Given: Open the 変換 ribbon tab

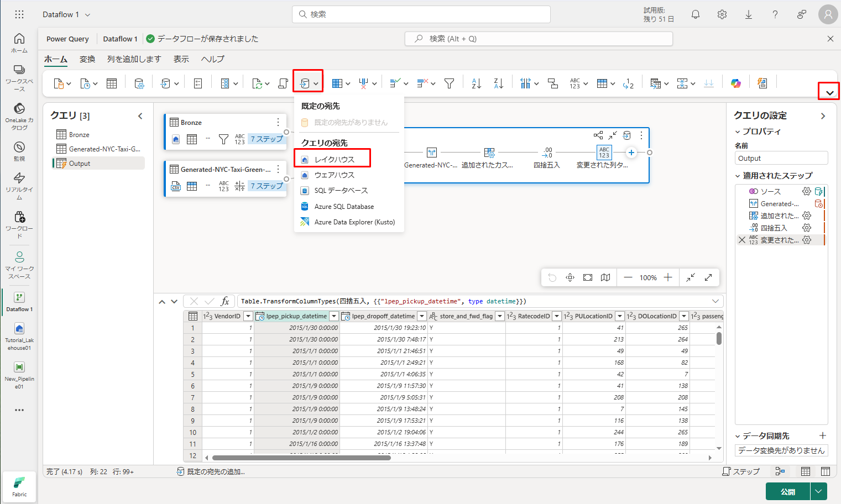Looking at the screenshot, I should tap(87, 59).
